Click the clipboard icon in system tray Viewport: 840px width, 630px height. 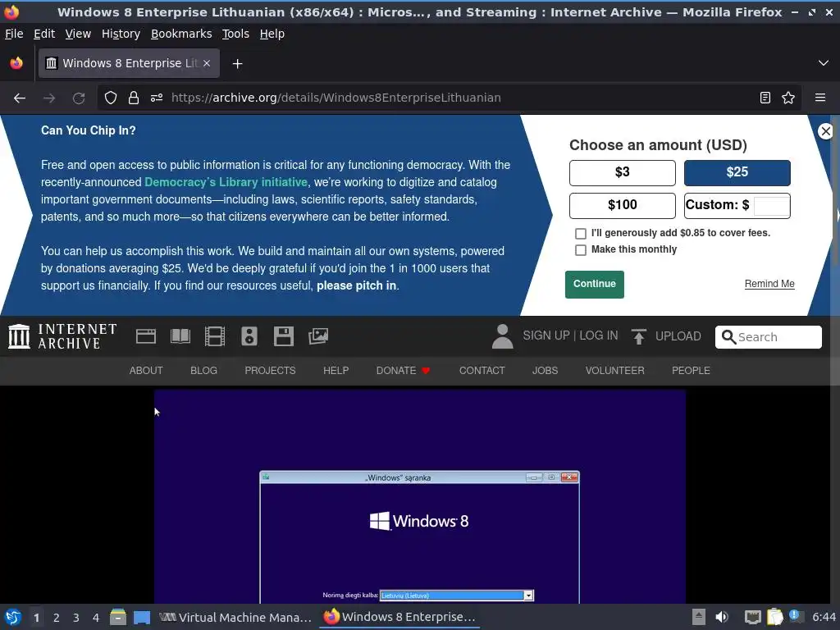pyautogui.click(x=774, y=617)
